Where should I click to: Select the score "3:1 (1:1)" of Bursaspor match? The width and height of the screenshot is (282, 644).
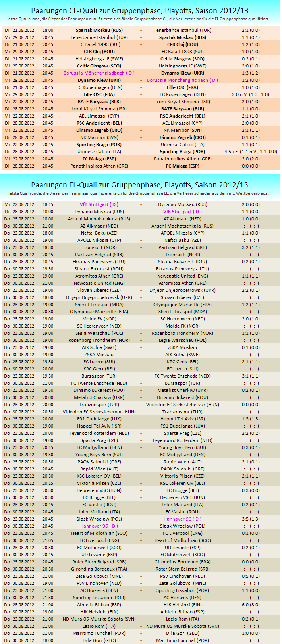point(251,376)
